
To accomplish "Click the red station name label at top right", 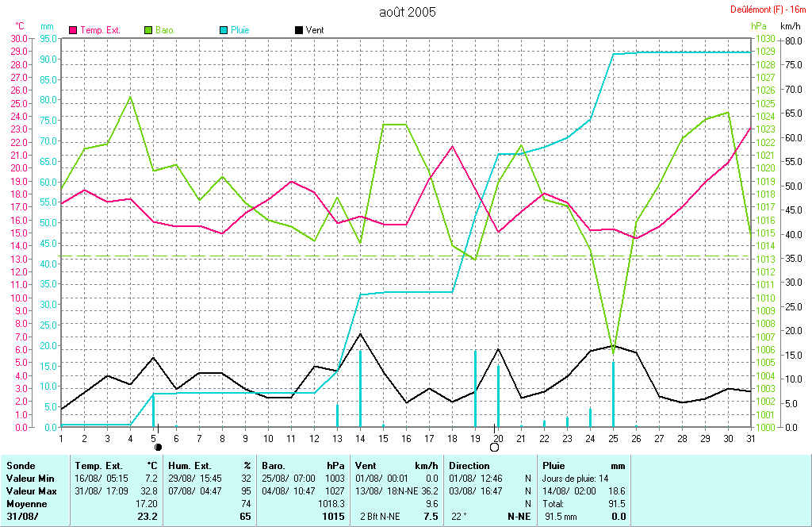I will pos(768,10).
